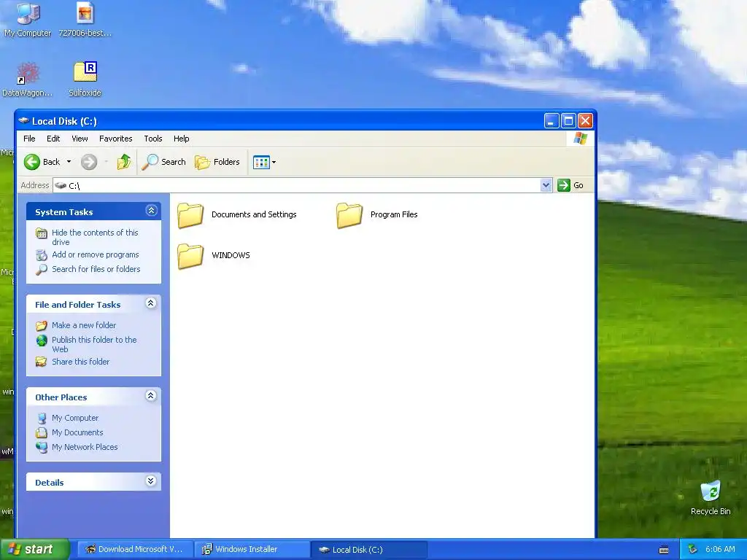
Task: Click Hide the contents of this drive
Action: pos(95,237)
